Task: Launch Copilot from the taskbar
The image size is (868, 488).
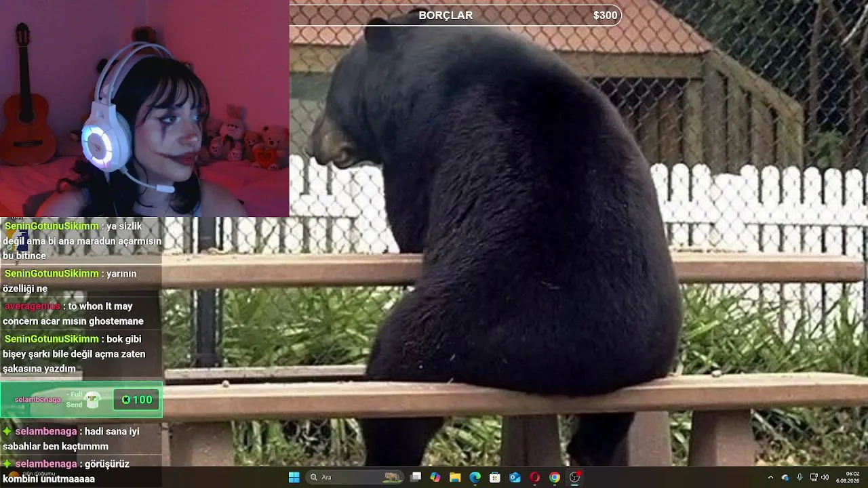Action: click(x=435, y=477)
